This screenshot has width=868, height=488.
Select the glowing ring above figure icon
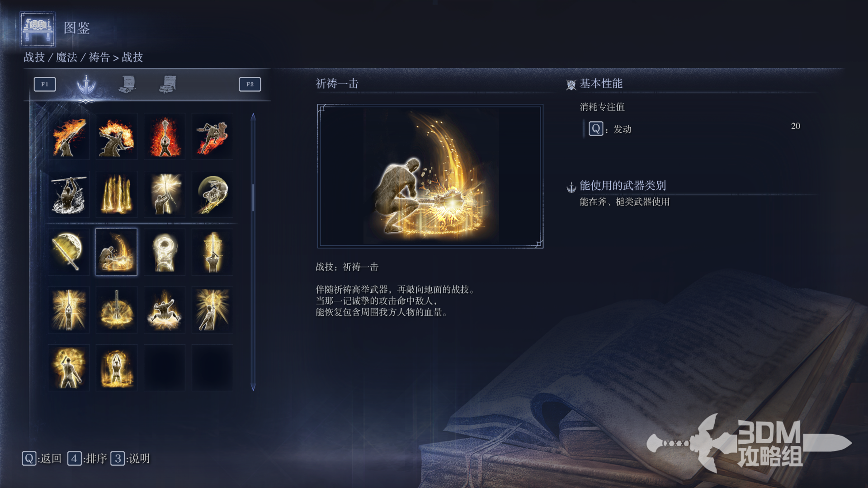(165, 252)
